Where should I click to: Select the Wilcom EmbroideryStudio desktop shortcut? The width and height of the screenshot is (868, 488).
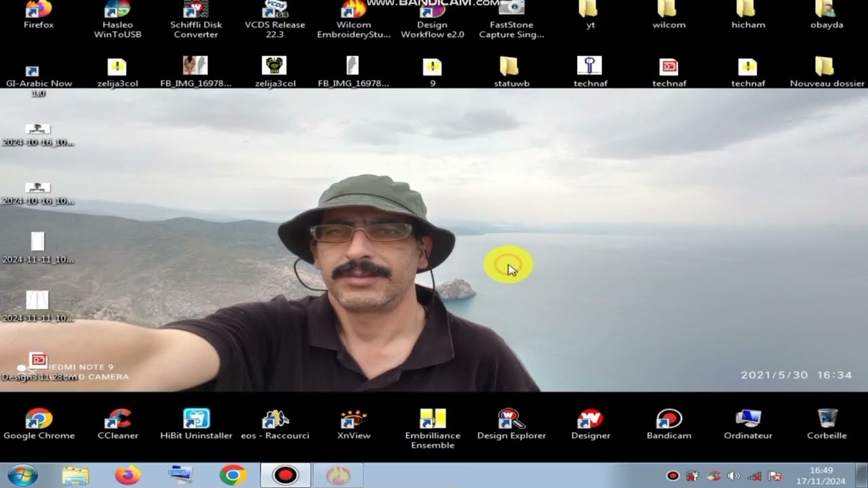point(353,20)
